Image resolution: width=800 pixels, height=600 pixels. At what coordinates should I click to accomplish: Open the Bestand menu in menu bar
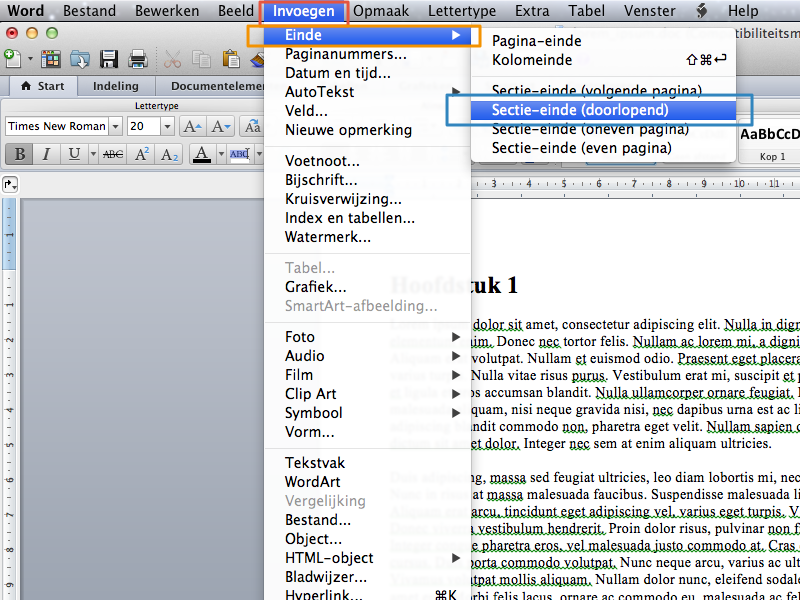pyautogui.click(x=89, y=11)
